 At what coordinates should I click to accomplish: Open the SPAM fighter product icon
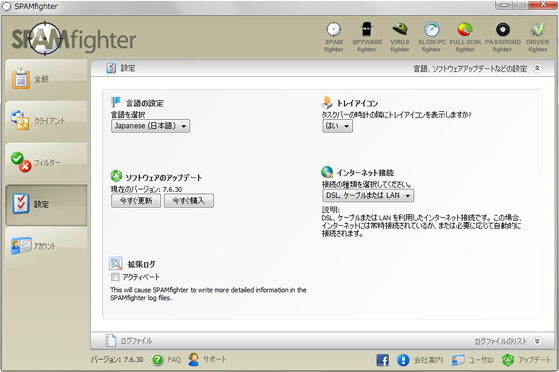[x=334, y=37]
